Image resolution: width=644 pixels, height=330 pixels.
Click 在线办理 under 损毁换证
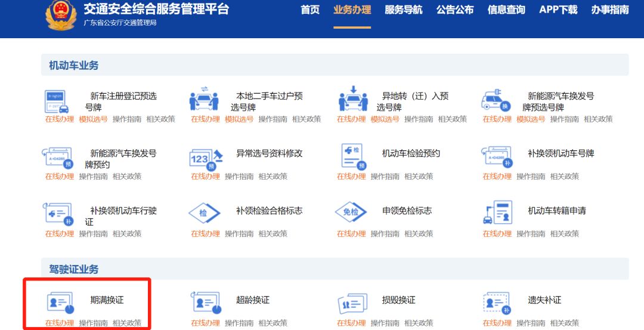[351, 323]
